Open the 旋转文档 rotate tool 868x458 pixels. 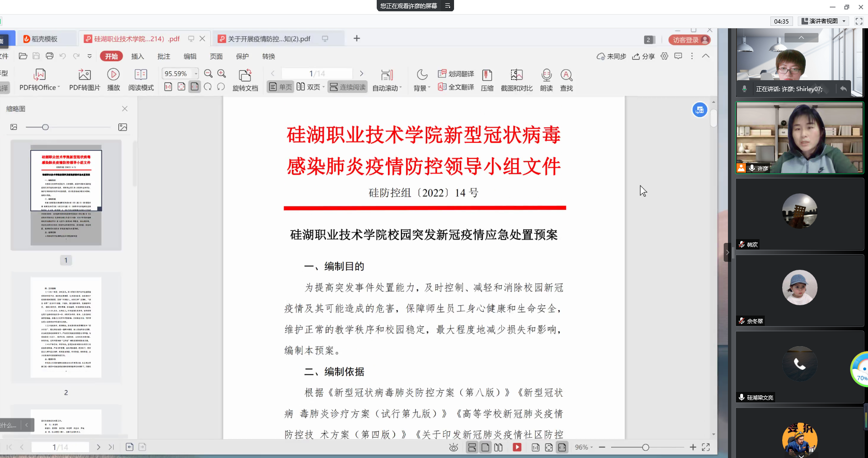pos(245,80)
